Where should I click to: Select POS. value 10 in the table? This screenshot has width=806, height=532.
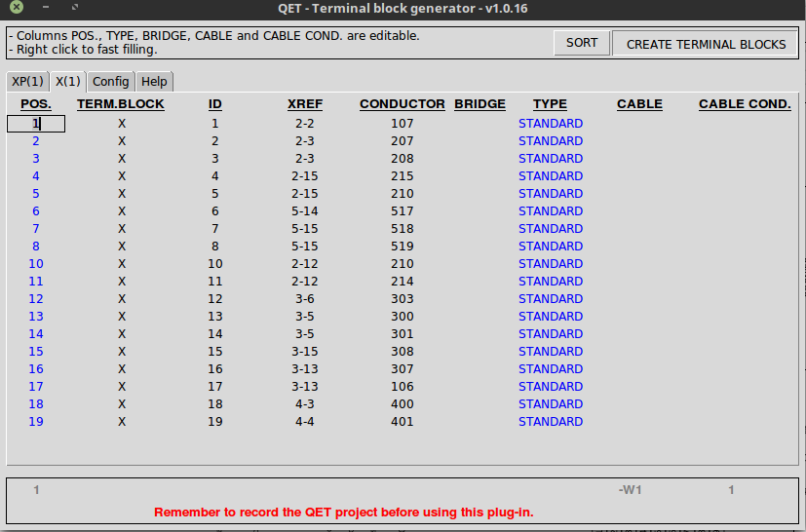tap(36, 264)
